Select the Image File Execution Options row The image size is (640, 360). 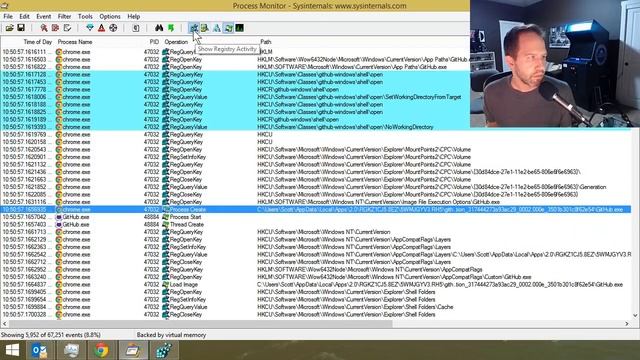pyautogui.click(x=316, y=202)
